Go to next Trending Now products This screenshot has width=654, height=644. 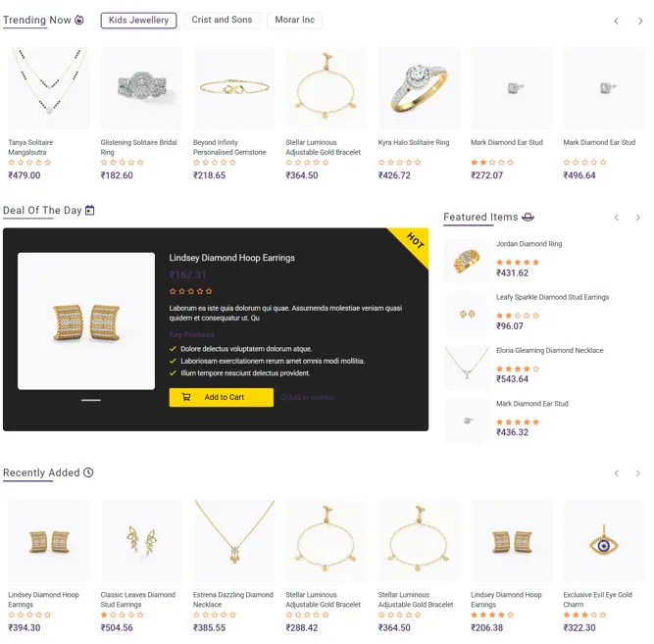tap(640, 21)
